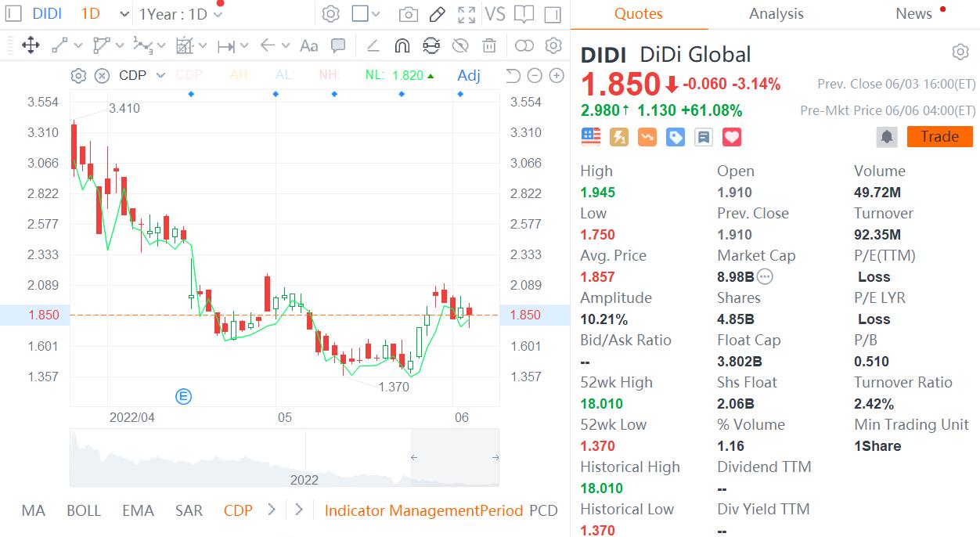Click the blue price tag icon
The width and height of the screenshot is (980, 537).
tap(676, 137)
